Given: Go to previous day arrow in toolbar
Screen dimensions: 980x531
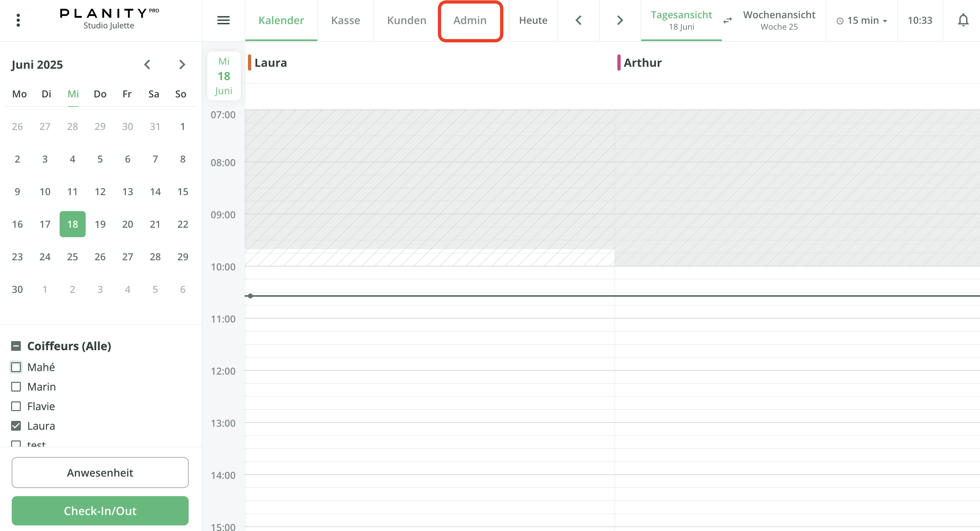Looking at the screenshot, I should pyautogui.click(x=578, y=20).
